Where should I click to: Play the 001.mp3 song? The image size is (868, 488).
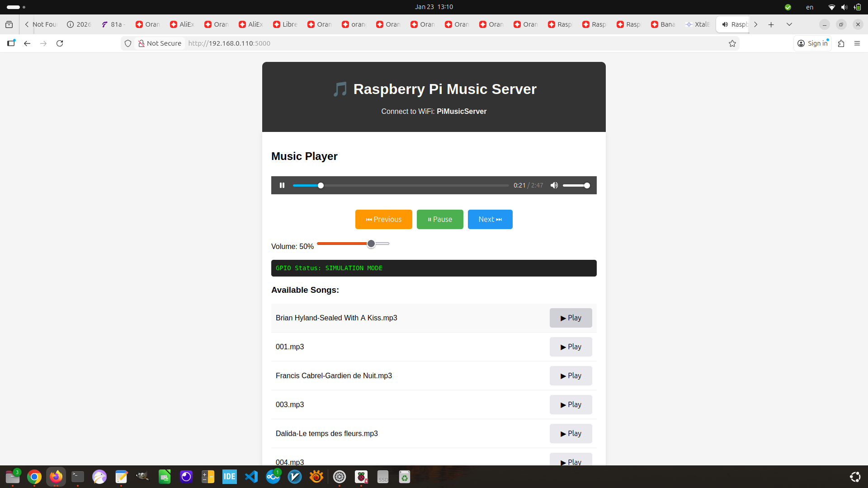coord(571,347)
